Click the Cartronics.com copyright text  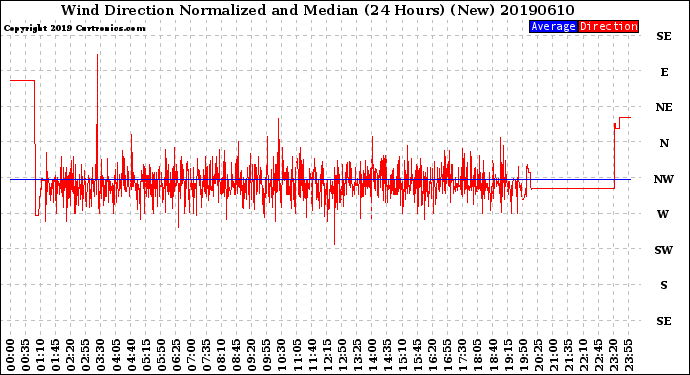[74, 28]
